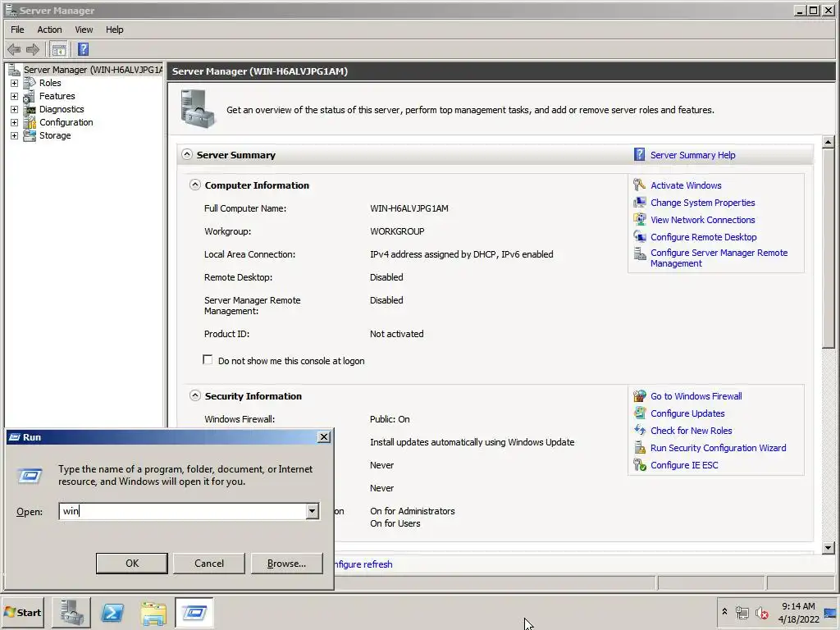840x630 pixels.
Task: Open the blue Help toolbar icon
Action: [x=83, y=50]
